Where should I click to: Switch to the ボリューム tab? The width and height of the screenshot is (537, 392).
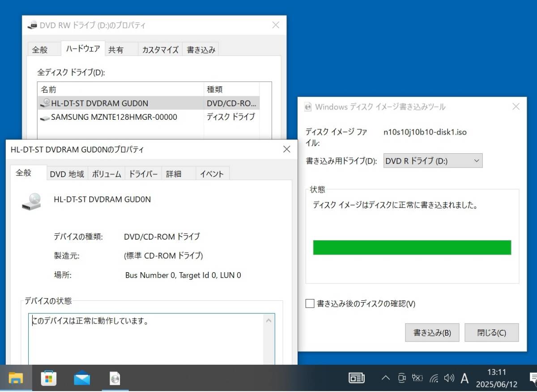(x=107, y=174)
